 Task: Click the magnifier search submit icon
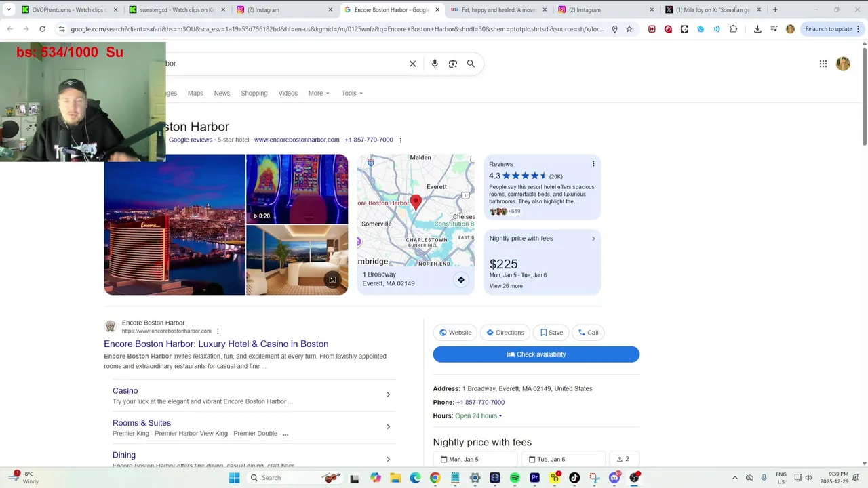coord(471,64)
